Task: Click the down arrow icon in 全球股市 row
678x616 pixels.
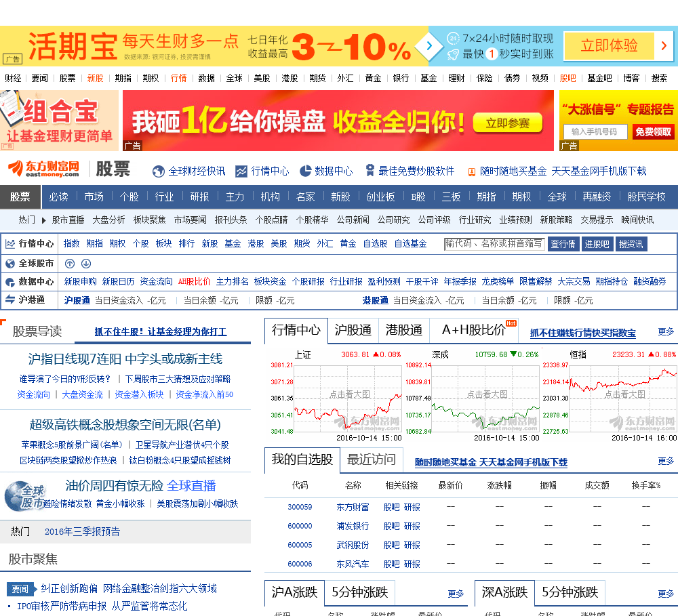Action: [86, 263]
